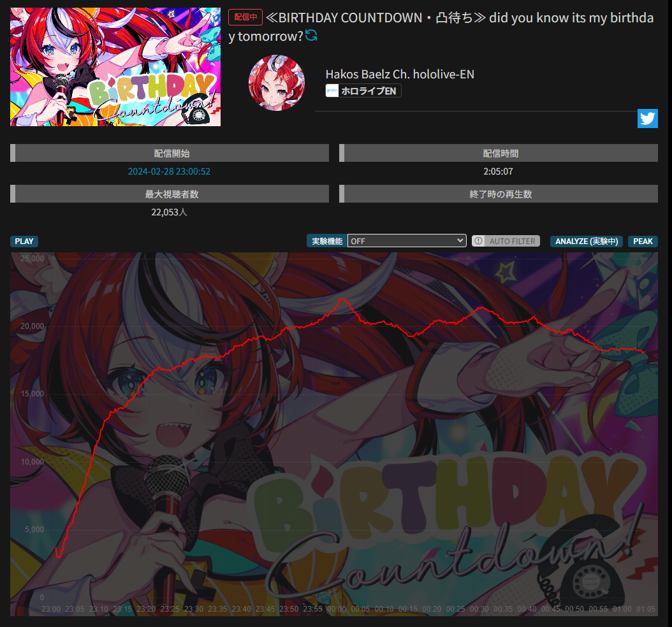The width and height of the screenshot is (672, 627).
Task: Click the 最大視聴者数 header label
Action: coord(172,194)
